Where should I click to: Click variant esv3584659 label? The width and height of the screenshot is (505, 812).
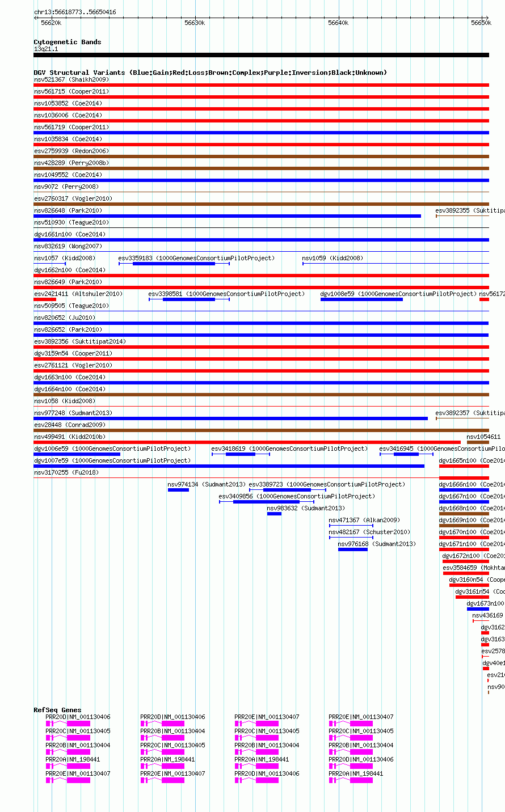[474, 568]
